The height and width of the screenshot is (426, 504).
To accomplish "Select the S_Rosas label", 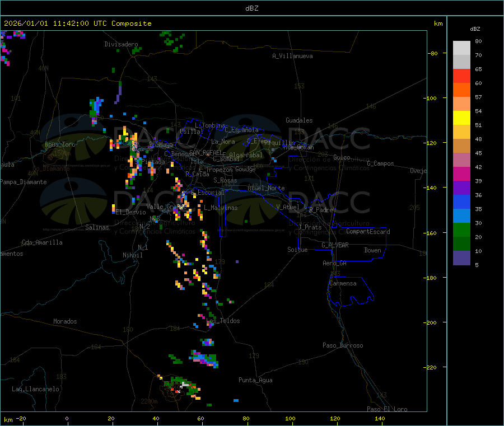I will [225, 180].
